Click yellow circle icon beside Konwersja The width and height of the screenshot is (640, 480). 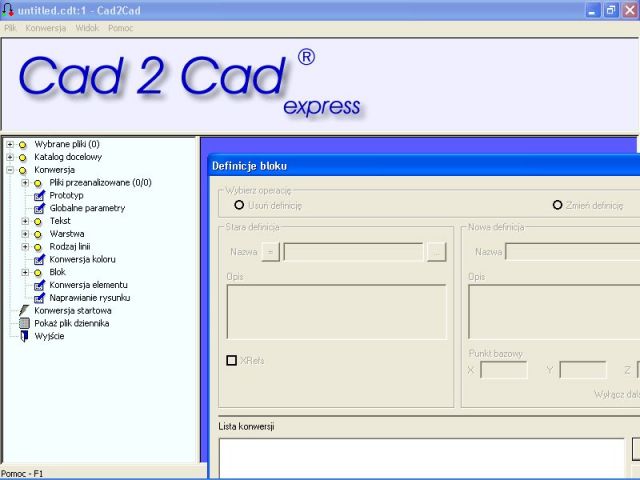tap(22, 170)
